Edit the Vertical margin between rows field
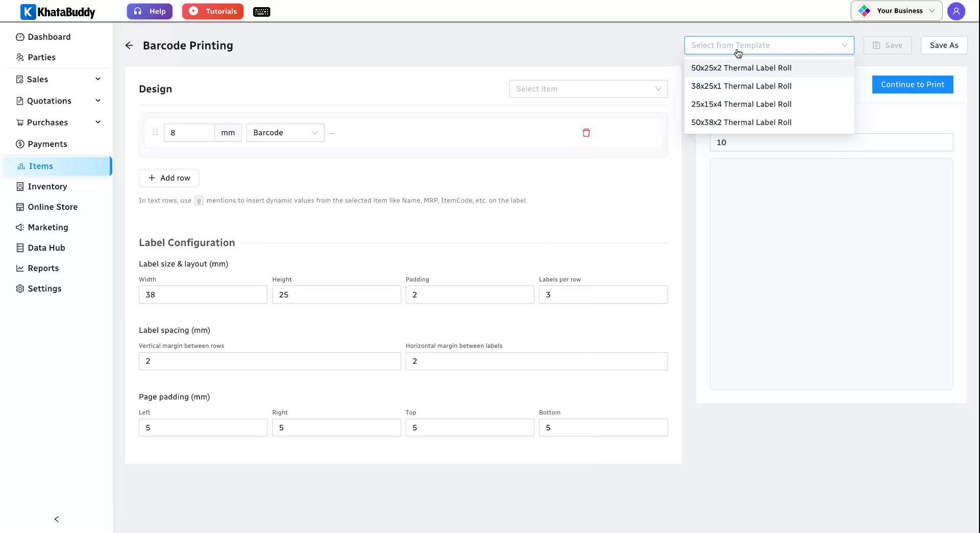 pos(269,361)
